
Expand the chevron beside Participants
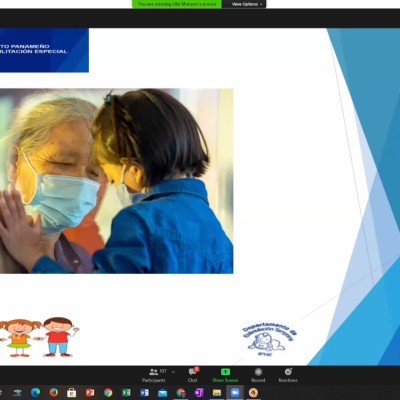(x=173, y=372)
